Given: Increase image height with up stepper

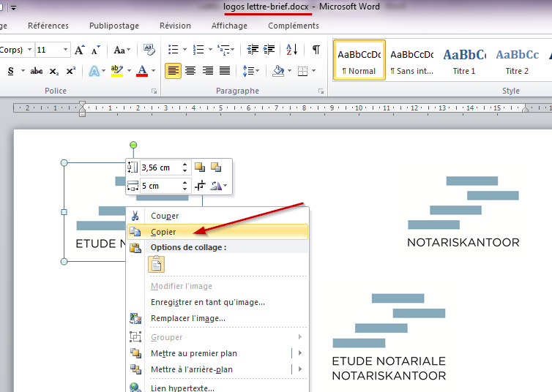Looking at the screenshot, I should click(x=184, y=164).
